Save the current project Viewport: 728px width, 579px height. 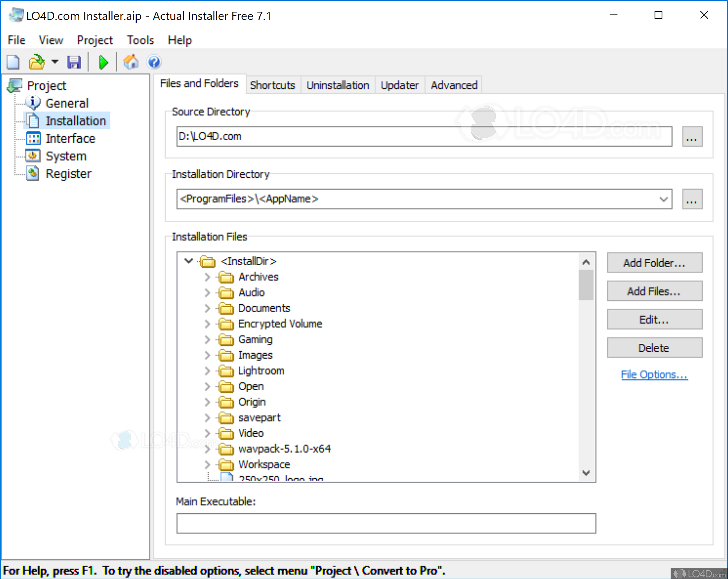point(74,62)
